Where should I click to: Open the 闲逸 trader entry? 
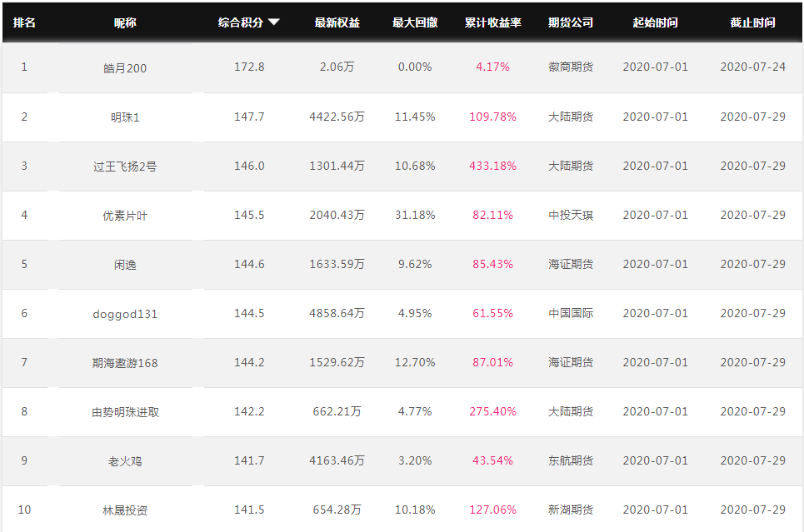click(125, 265)
